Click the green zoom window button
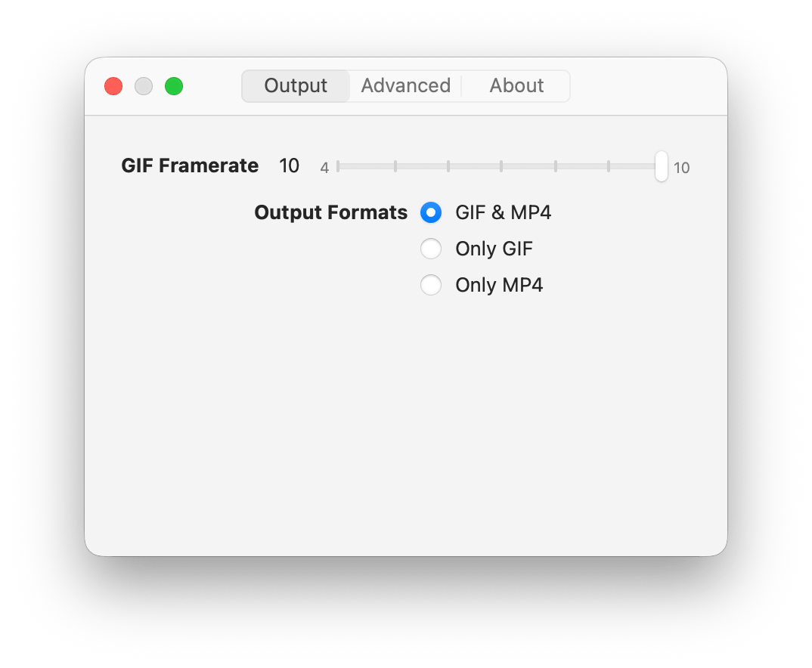Screen dimensions: 812x668 point(174,86)
